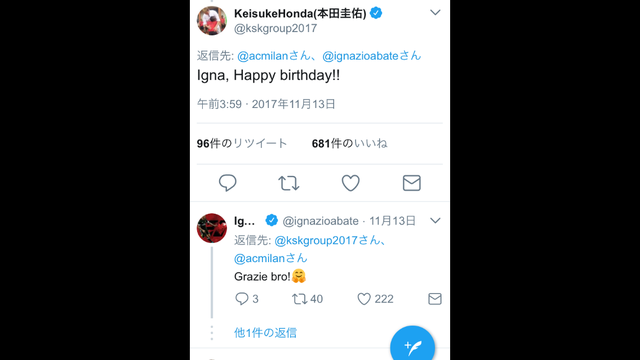Open Keisuke Honda's profile picture
The width and height of the screenshot is (640, 360).
(212, 21)
